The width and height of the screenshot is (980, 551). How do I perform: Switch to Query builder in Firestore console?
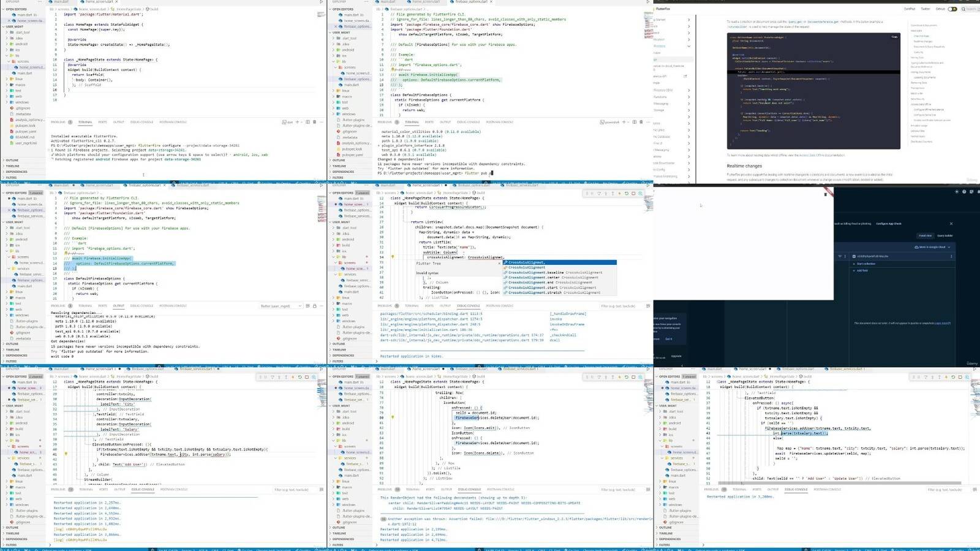945,235
